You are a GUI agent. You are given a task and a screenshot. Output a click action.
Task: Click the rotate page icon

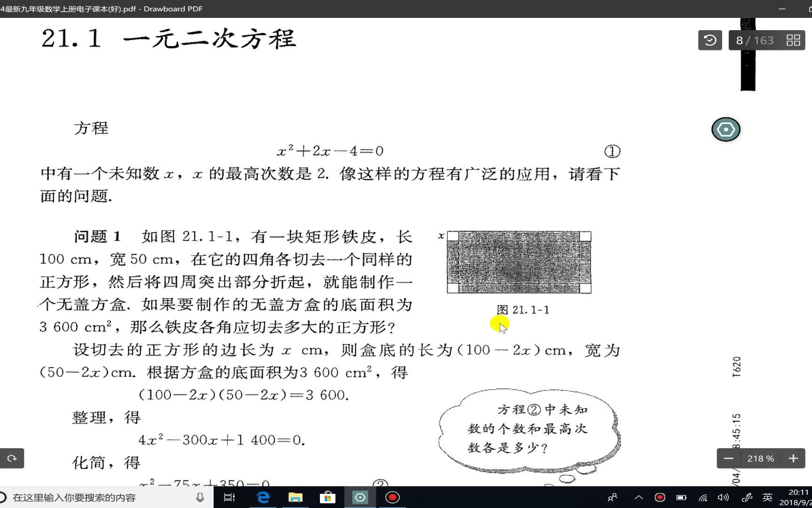point(12,458)
